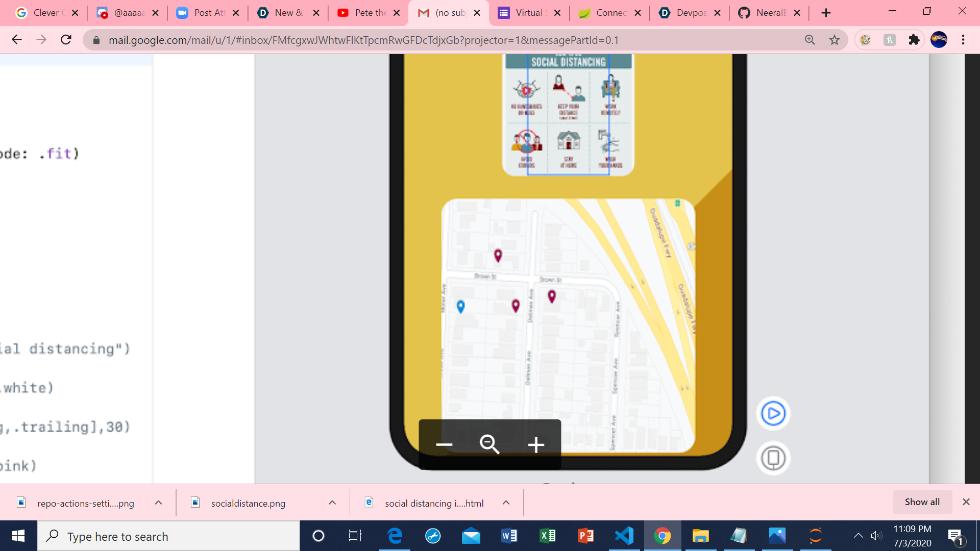
Task: Open a new browser tab
Action: click(826, 13)
